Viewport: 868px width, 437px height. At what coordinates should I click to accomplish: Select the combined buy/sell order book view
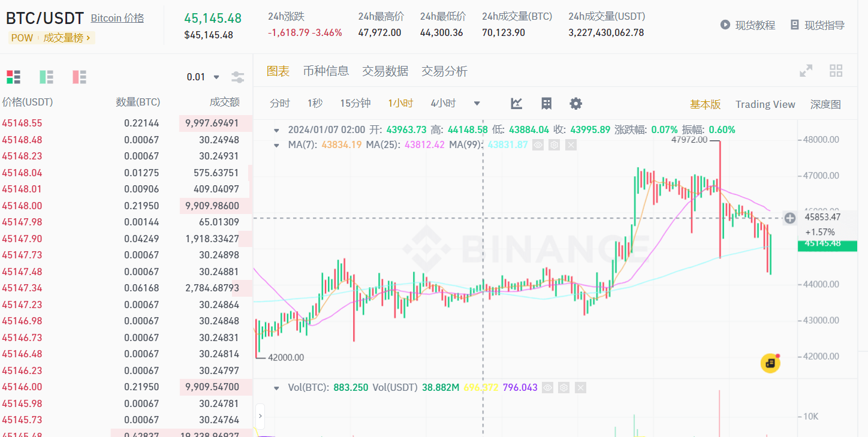click(13, 77)
